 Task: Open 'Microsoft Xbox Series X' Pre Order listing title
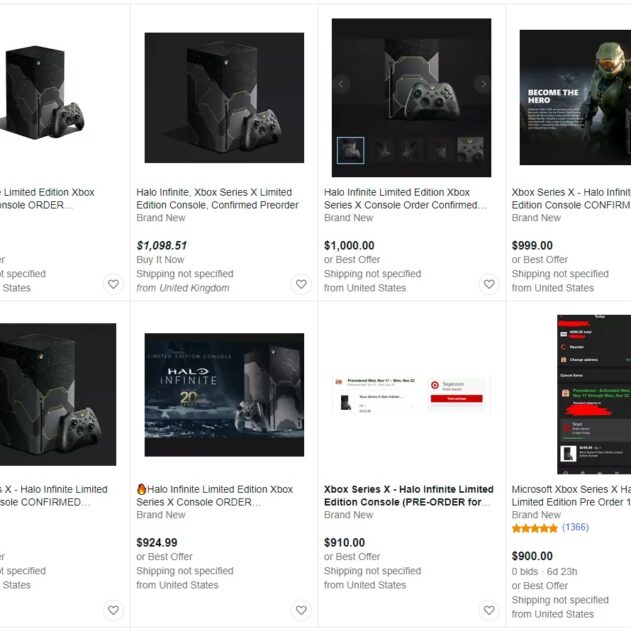571,496
